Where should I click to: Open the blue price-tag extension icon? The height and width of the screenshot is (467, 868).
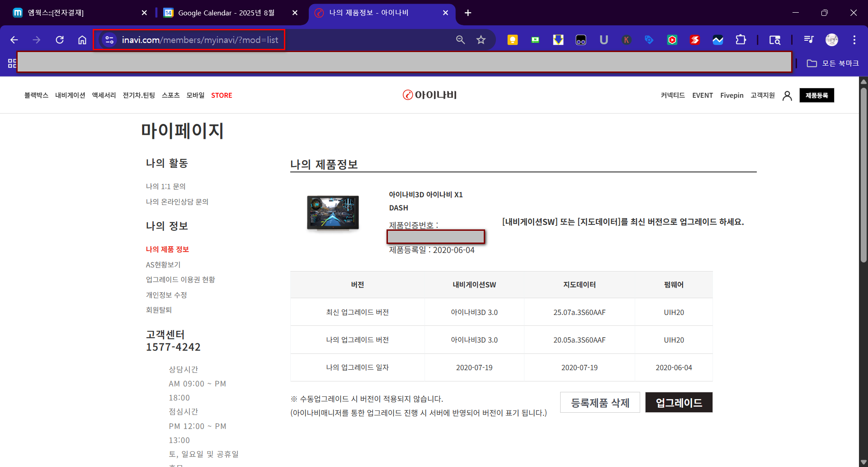(x=649, y=40)
